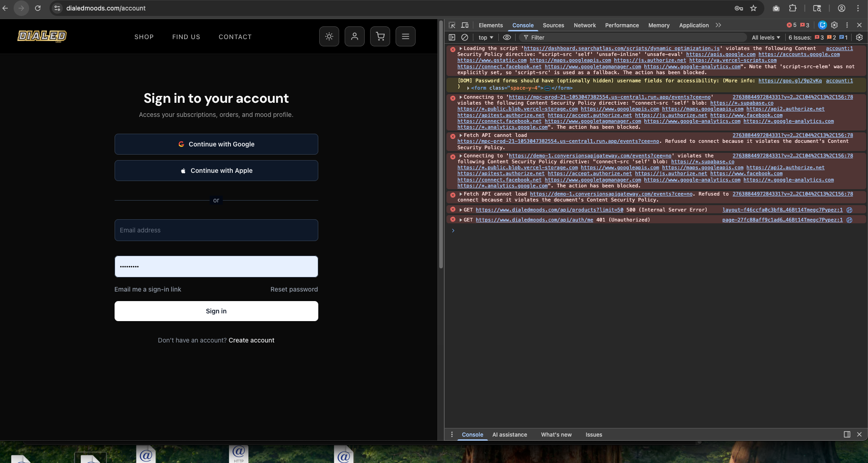Click the Email address field

pos(216,230)
